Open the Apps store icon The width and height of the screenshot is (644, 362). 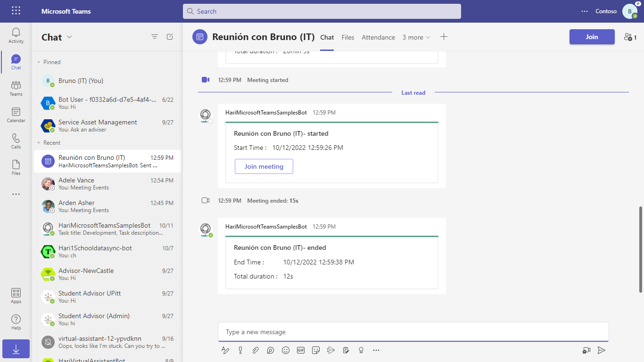pos(16,296)
